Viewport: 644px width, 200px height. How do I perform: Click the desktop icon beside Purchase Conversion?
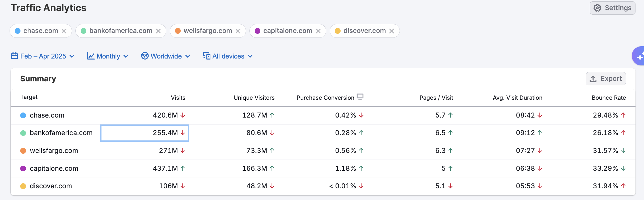360,97
